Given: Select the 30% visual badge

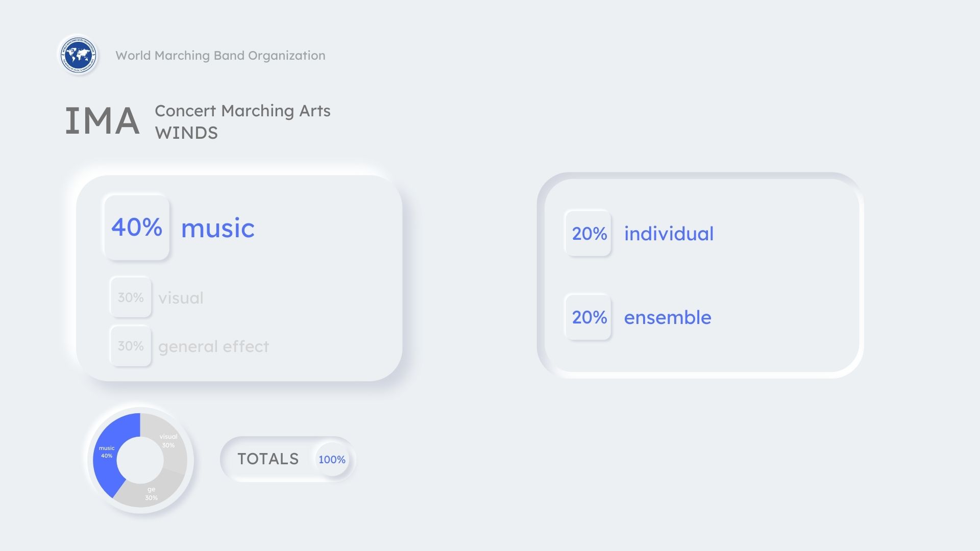Looking at the screenshot, I should [x=131, y=297].
